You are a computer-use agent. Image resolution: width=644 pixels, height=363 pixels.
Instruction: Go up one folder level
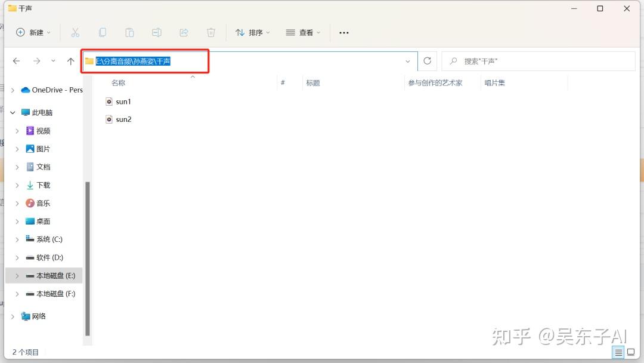[70, 61]
